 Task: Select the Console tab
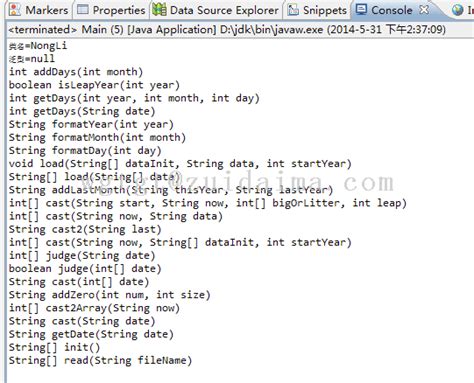pyautogui.click(x=384, y=10)
